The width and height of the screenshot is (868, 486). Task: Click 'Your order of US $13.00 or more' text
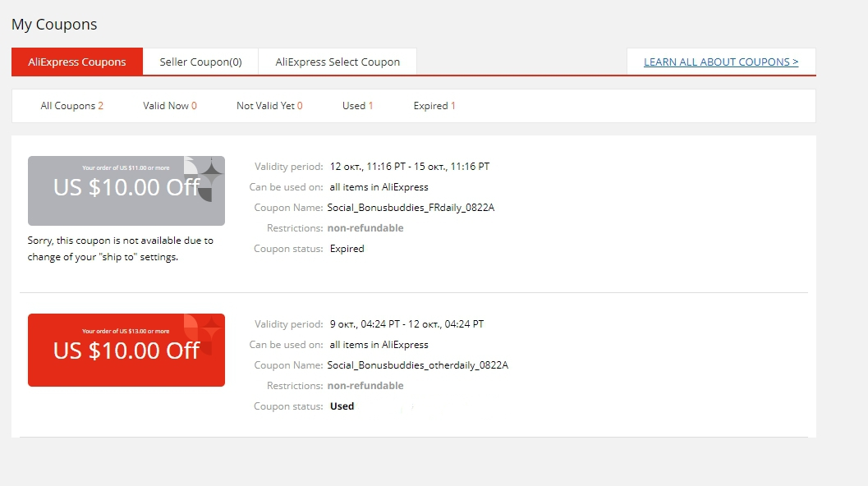[x=126, y=331]
